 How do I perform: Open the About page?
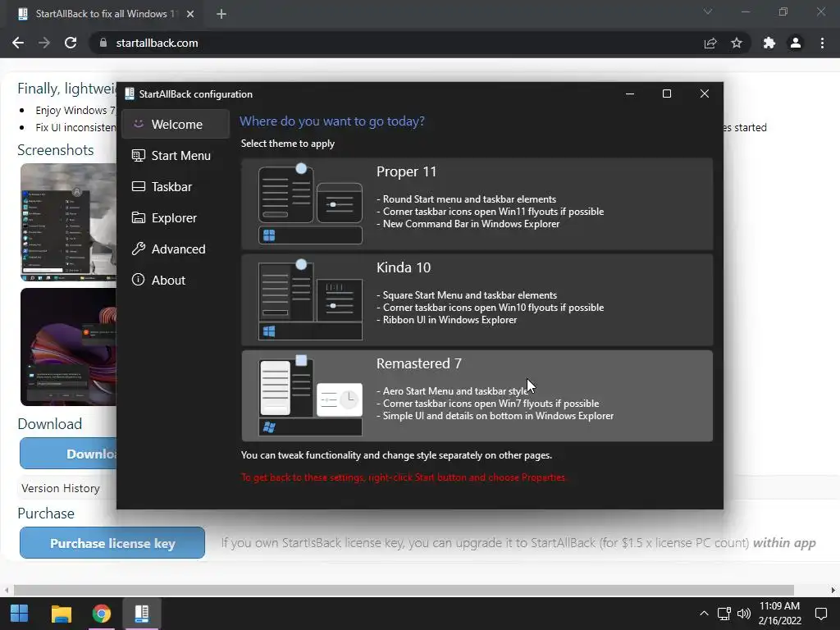click(176, 280)
